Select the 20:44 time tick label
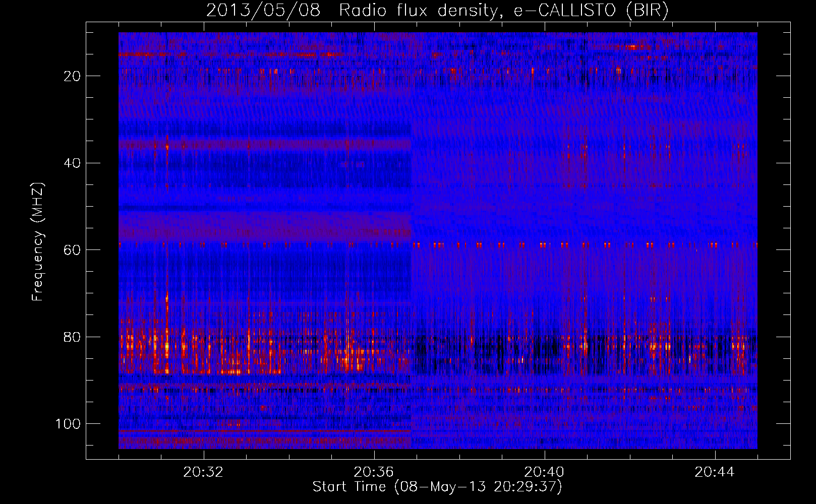 (x=715, y=472)
